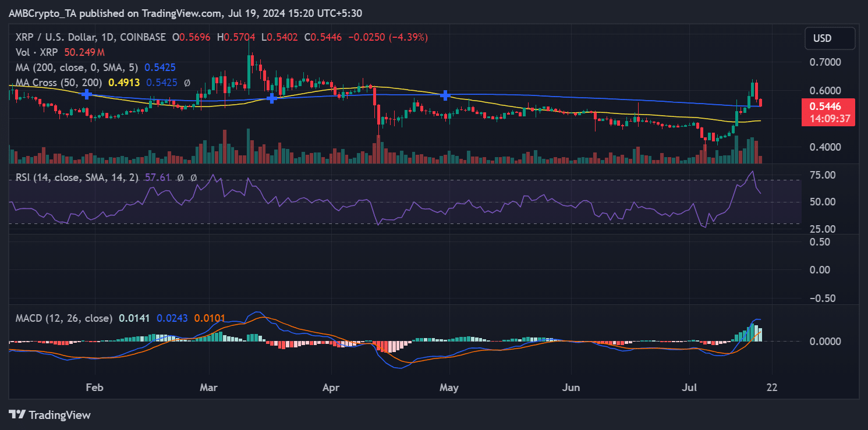Image resolution: width=868 pixels, height=430 pixels.
Task: Click the Jun label on the date axis
Action: click(571, 387)
